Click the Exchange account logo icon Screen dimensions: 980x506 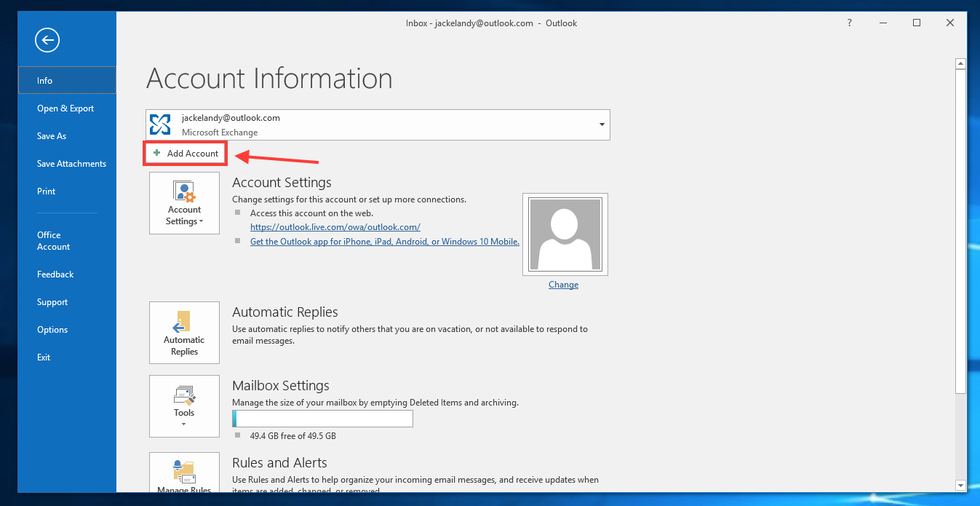[160, 124]
